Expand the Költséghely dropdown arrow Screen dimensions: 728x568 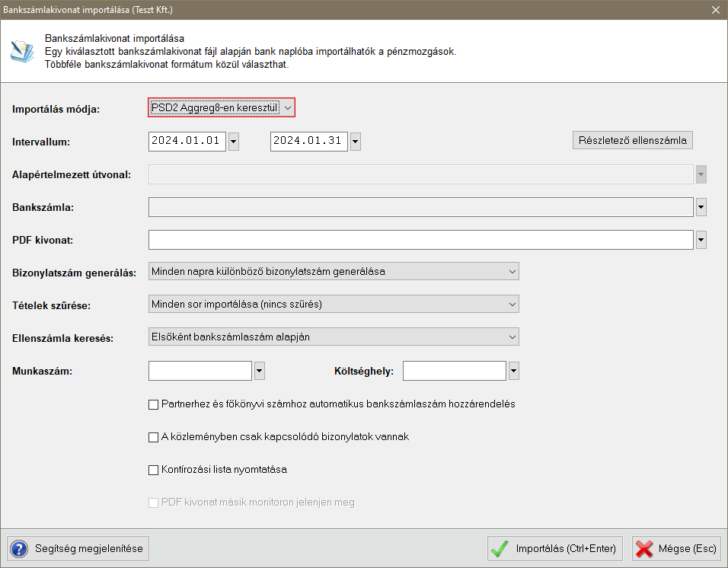tap(513, 371)
